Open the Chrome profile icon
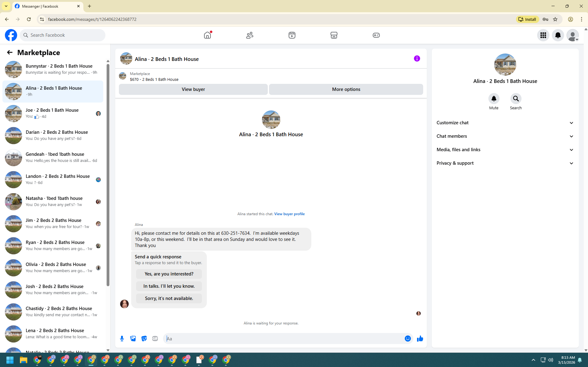The height and width of the screenshot is (367, 588). (571, 19)
